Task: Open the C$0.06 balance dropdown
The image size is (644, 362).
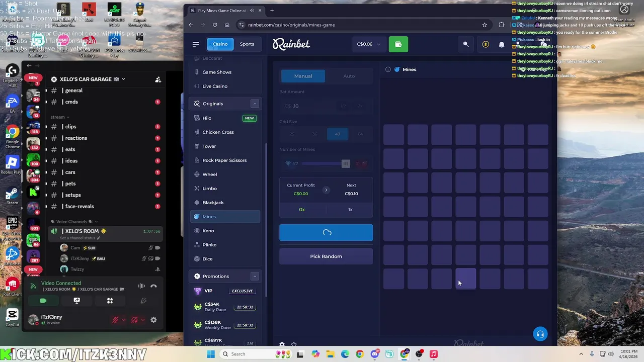Action: click(369, 44)
